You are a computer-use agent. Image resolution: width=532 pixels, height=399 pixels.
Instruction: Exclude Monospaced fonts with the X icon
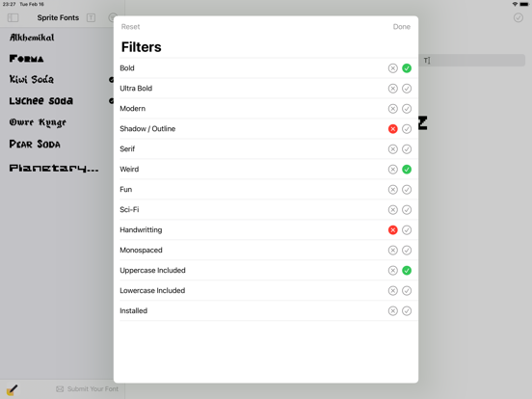coord(392,250)
